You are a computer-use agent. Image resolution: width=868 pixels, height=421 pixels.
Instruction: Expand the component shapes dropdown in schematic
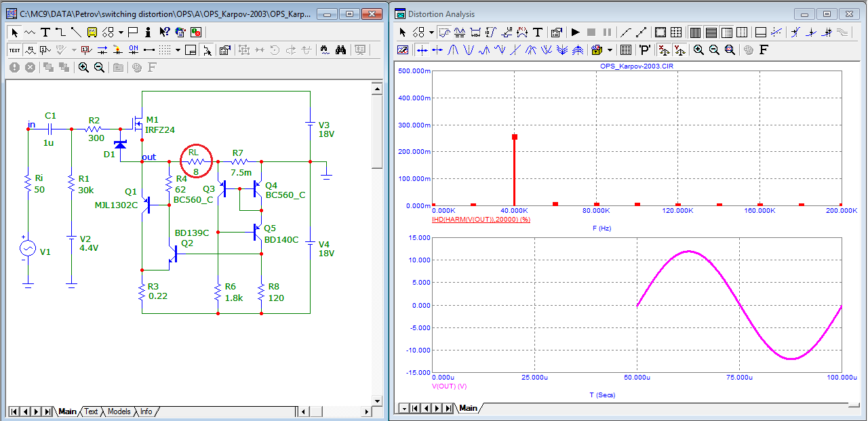[x=121, y=32]
